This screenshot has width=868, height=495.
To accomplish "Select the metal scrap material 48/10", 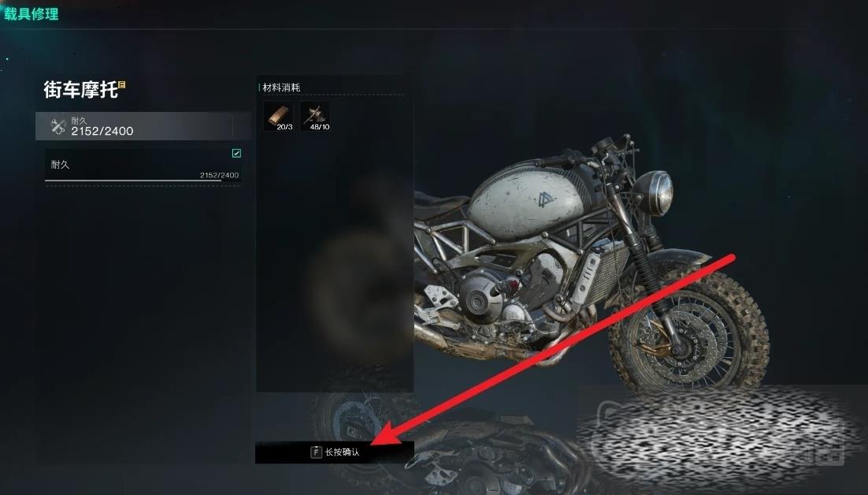I will [x=316, y=117].
